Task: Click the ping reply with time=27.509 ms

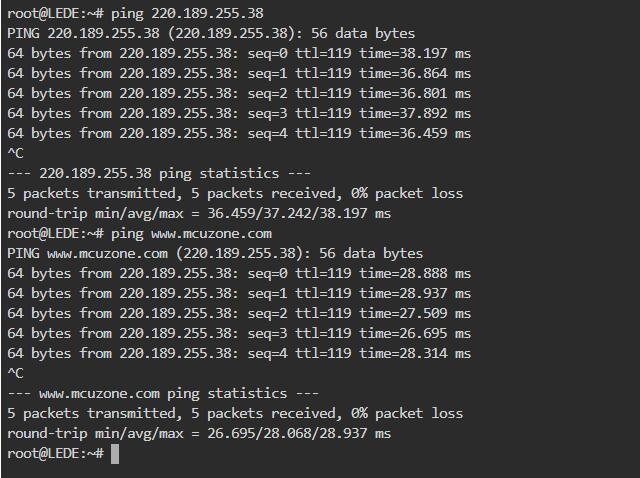Action: click(x=238, y=313)
